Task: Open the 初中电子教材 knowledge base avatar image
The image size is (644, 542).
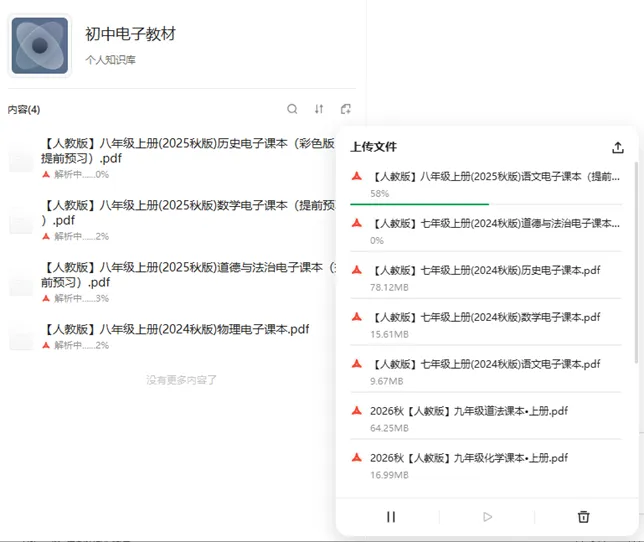Action: [40, 46]
